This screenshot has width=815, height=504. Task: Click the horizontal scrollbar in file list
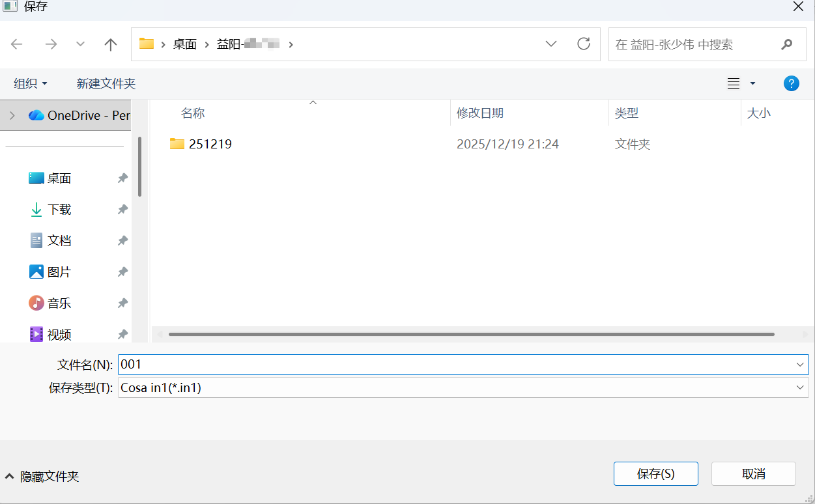click(471, 334)
